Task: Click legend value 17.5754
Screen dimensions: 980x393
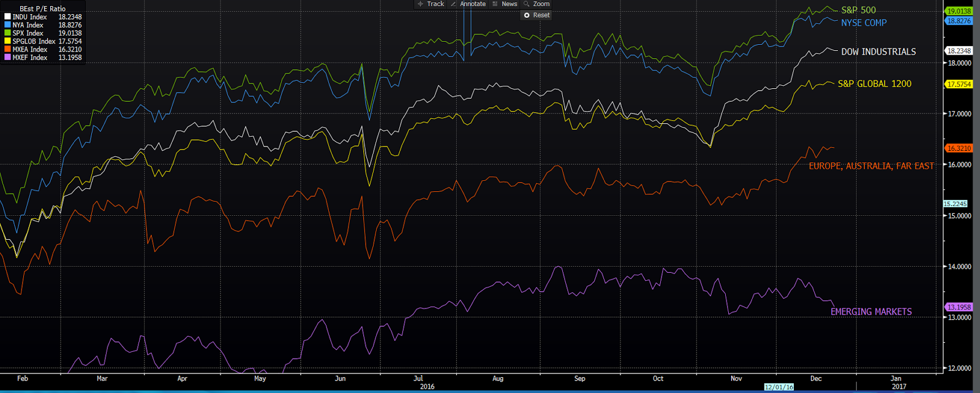Action: (70, 41)
